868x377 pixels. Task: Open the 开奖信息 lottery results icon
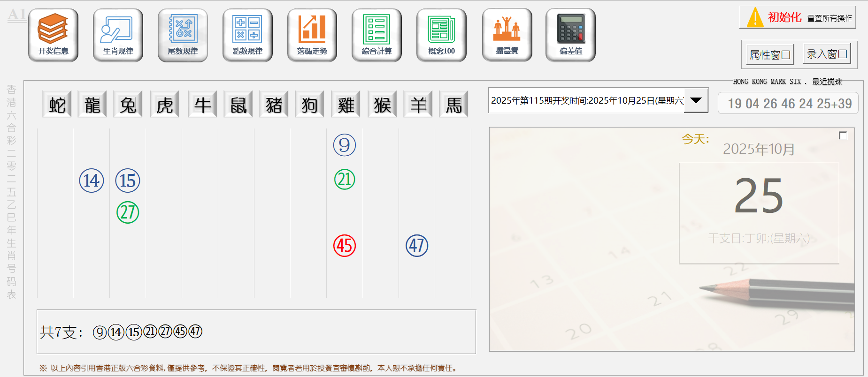point(53,35)
